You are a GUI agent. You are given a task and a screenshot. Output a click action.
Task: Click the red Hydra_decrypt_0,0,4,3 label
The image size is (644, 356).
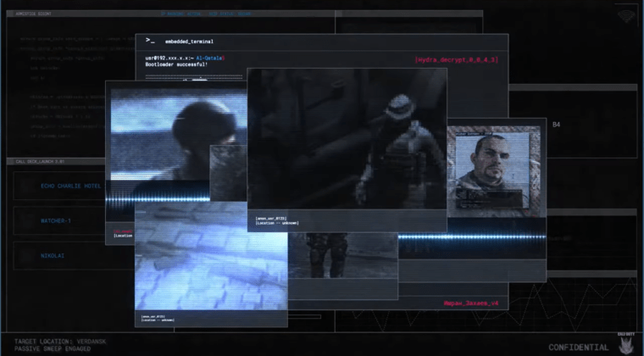[x=456, y=60]
